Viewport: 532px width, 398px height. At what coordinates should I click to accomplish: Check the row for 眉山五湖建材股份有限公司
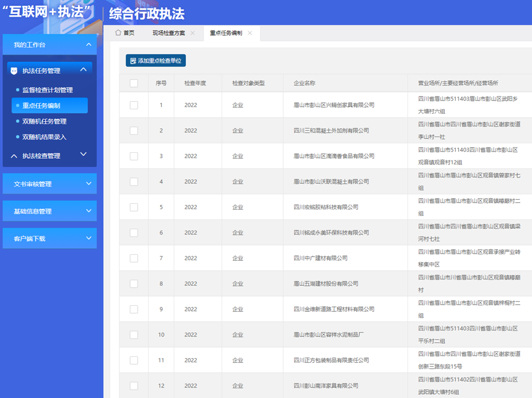(x=134, y=284)
